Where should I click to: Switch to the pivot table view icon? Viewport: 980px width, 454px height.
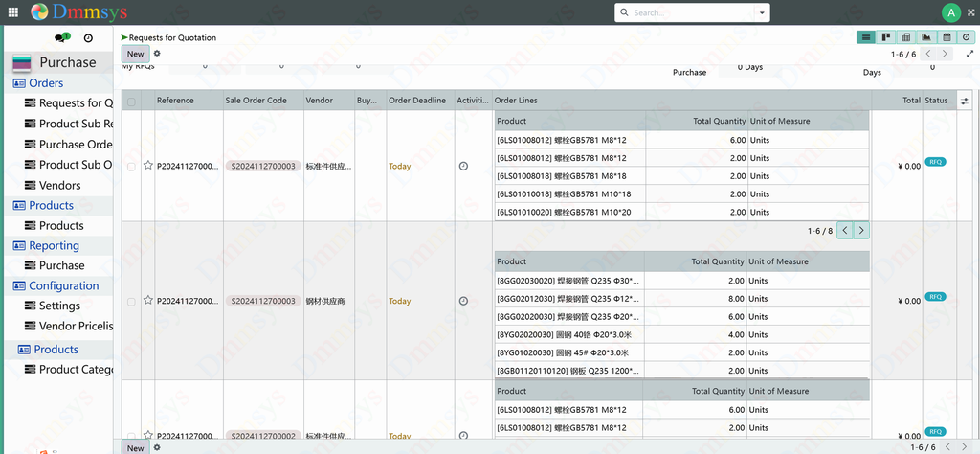click(x=905, y=37)
